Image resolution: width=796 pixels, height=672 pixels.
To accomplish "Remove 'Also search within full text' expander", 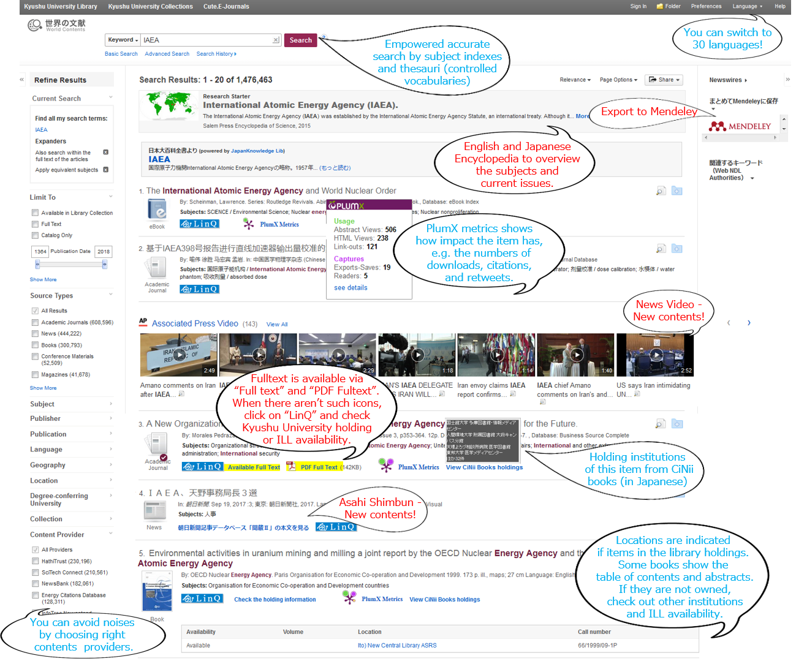I will pos(106,152).
